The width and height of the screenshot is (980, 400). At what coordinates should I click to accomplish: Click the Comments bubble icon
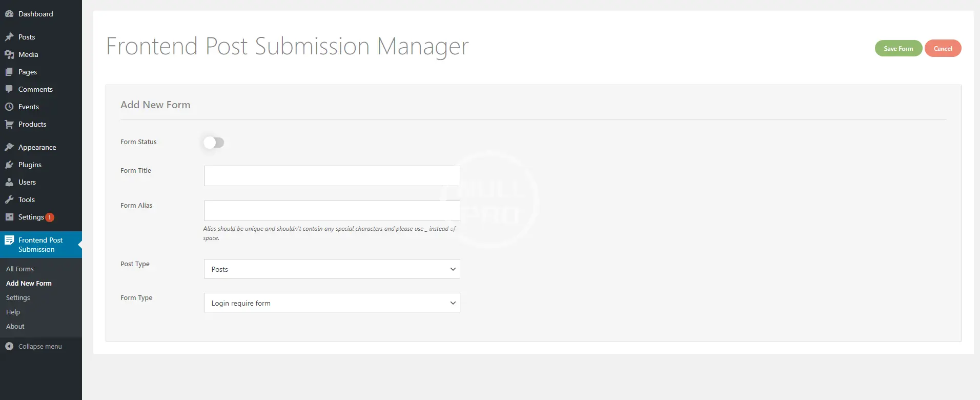(9, 89)
